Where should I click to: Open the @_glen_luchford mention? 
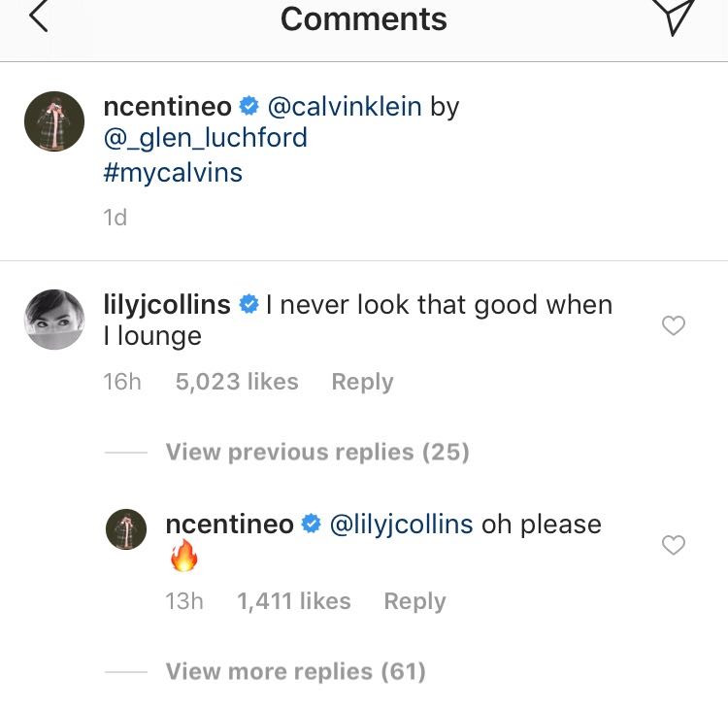click(205, 138)
